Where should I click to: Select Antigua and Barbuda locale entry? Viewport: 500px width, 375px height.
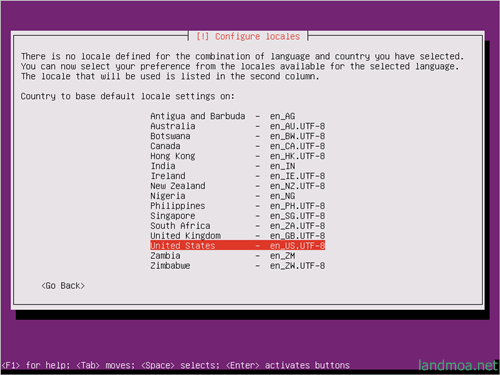point(237,116)
